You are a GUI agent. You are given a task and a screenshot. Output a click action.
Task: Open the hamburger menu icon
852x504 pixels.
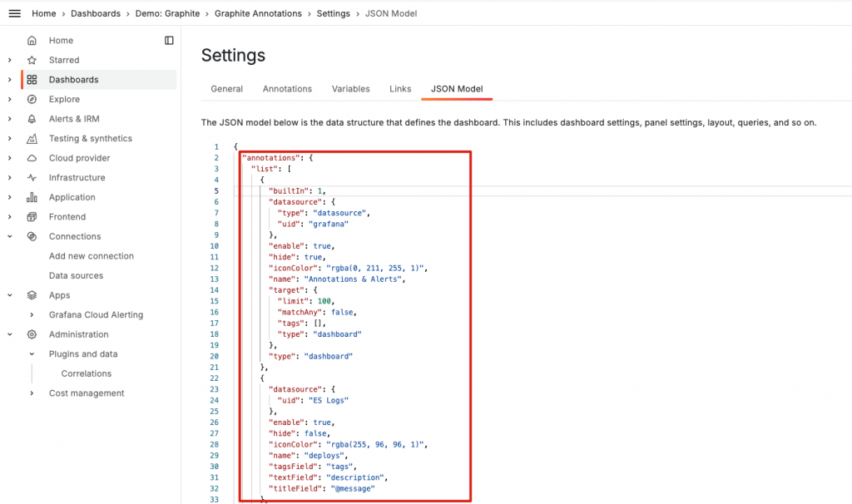(14, 13)
